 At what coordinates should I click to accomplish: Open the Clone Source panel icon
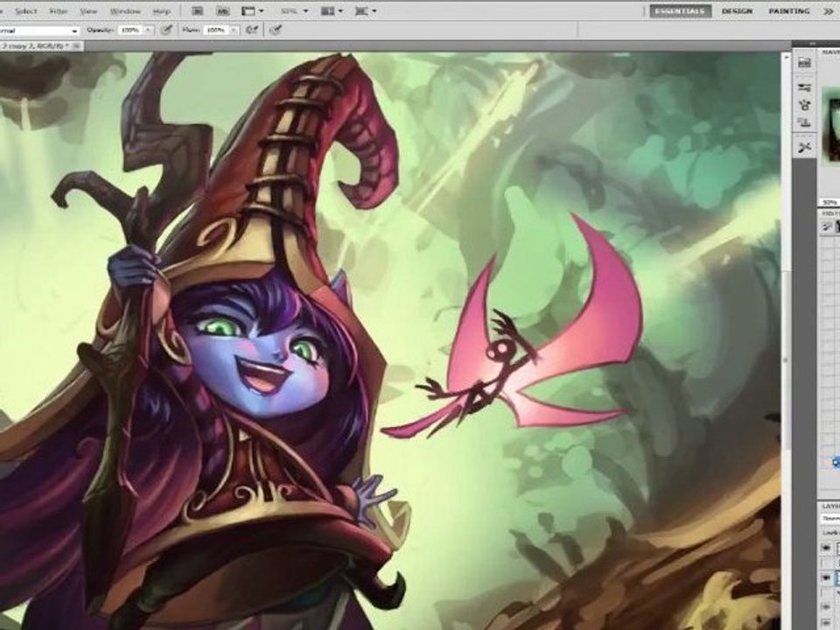click(804, 122)
